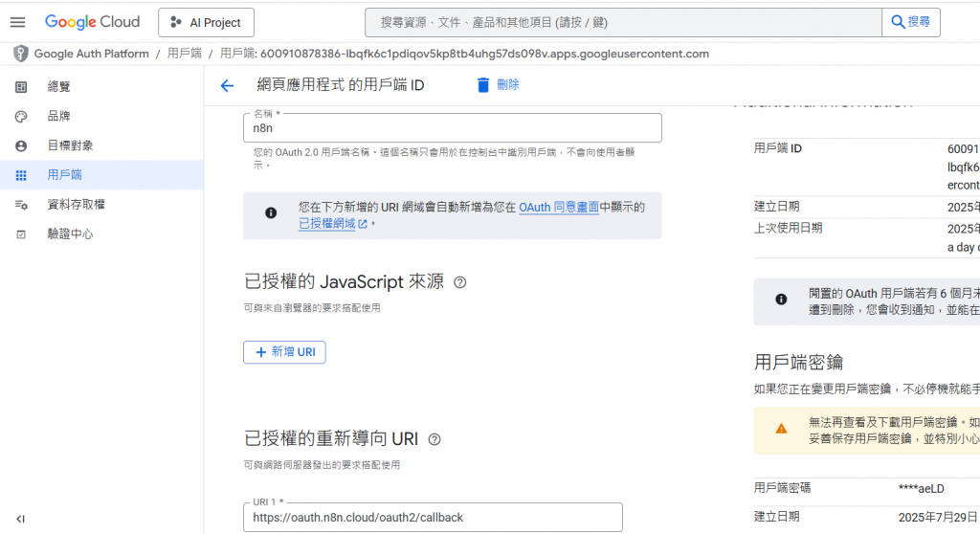
Task: Click info icon in idle OAuth notice
Action: [x=781, y=300]
